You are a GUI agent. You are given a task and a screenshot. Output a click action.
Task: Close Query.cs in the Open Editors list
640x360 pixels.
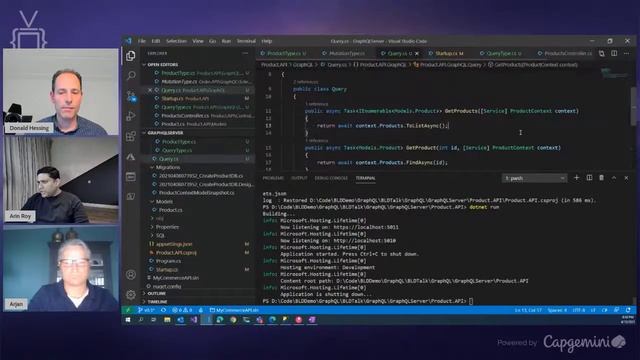(x=150, y=90)
